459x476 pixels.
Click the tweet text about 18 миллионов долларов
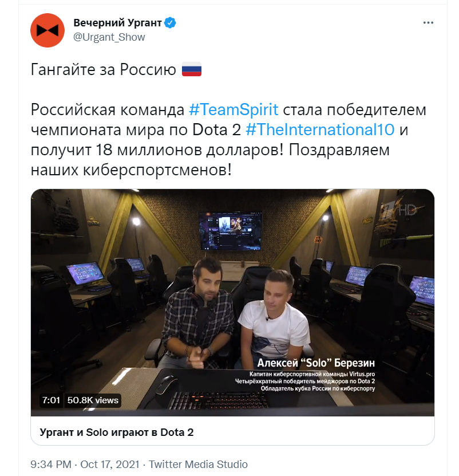point(209,150)
